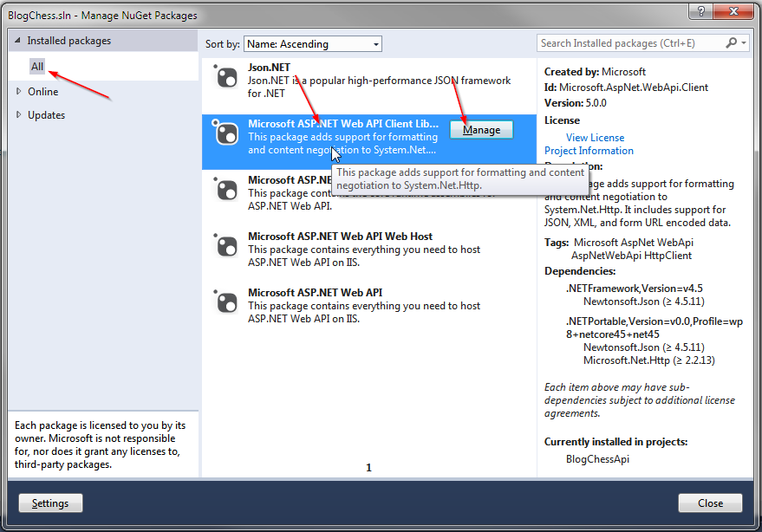Open the Sort by dropdown

coord(312,43)
